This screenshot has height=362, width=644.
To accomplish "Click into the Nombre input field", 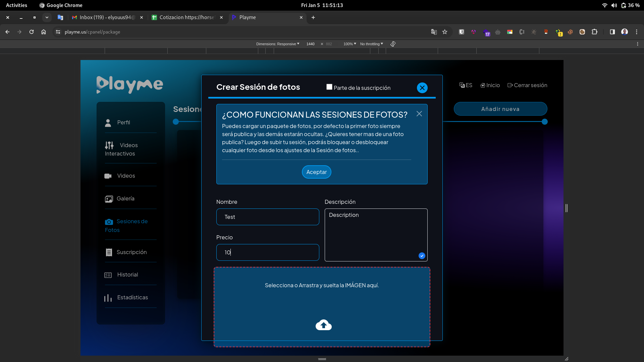I will click(x=267, y=217).
